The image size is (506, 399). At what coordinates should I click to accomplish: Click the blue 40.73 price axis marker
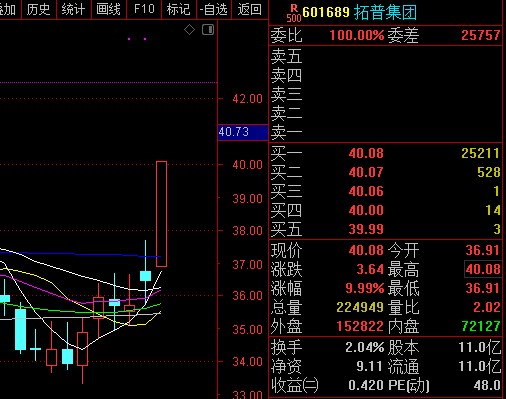tap(243, 132)
